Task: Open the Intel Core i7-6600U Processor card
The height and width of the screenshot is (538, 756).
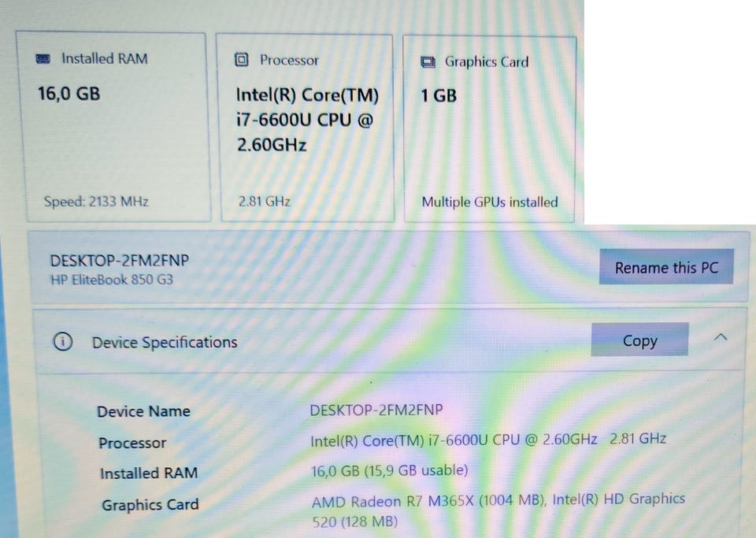Action: pyautogui.click(x=304, y=128)
